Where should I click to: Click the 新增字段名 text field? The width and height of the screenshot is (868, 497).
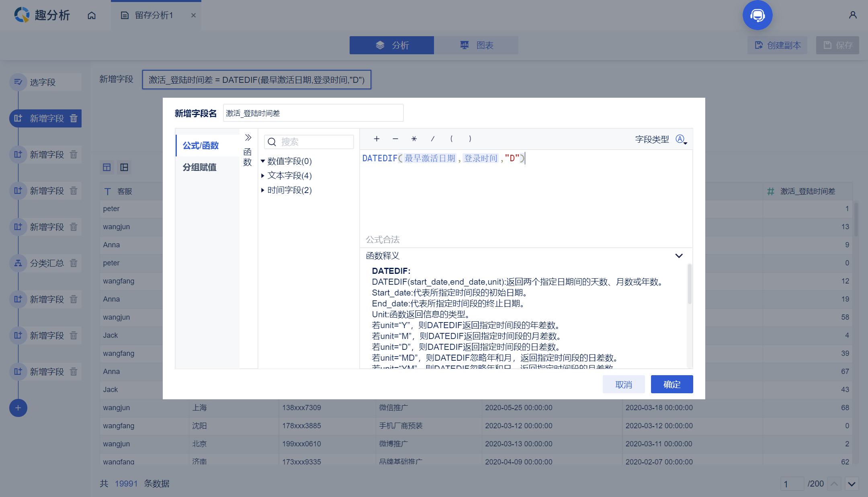coord(313,113)
